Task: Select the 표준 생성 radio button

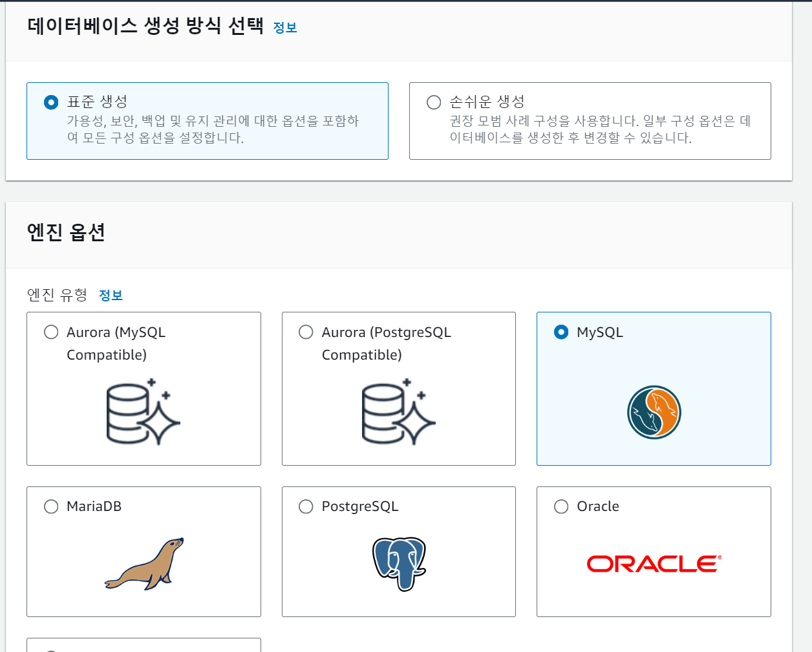Action: (51, 102)
